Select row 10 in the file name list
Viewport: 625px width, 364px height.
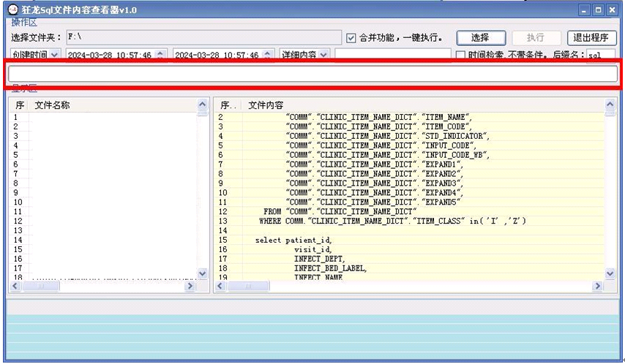[103, 202]
